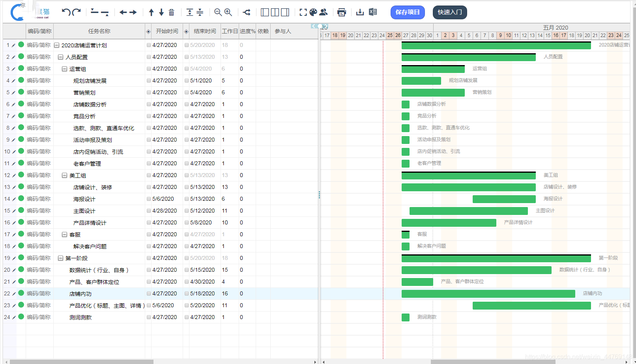636x364 pixels.
Task: Toggle start milestone checkbox for 规划店铺发展
Action: (x=149, y=81)
